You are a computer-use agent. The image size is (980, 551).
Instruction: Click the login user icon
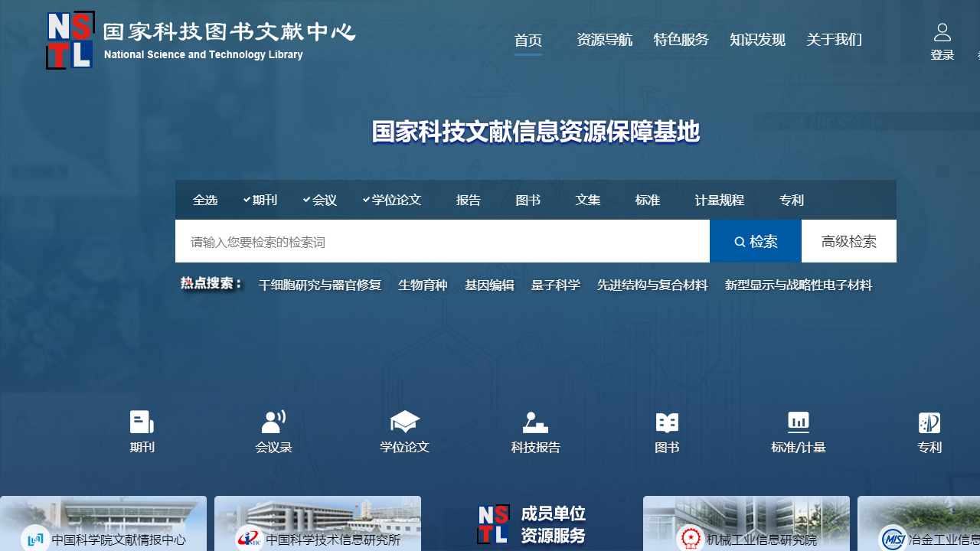point(942,32)
